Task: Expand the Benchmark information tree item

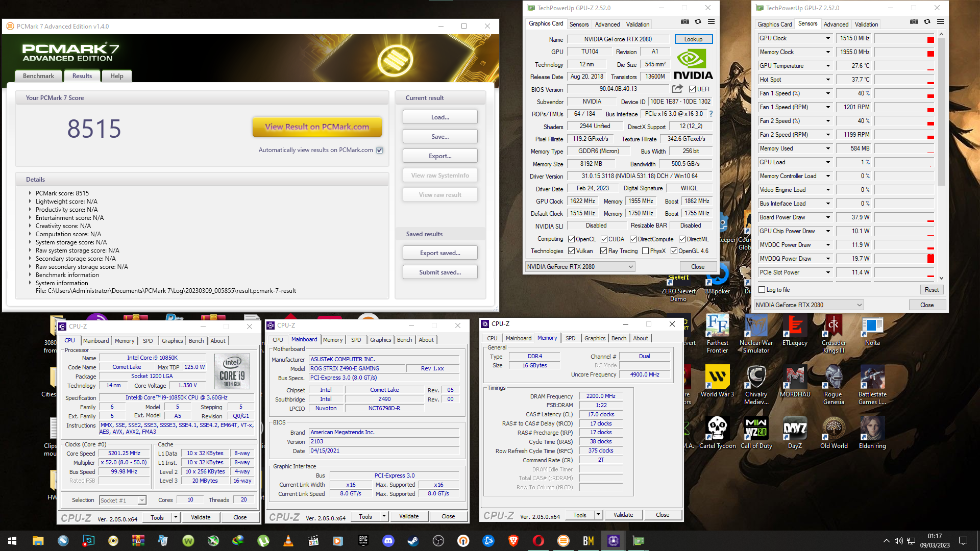Action: point(30,275)
